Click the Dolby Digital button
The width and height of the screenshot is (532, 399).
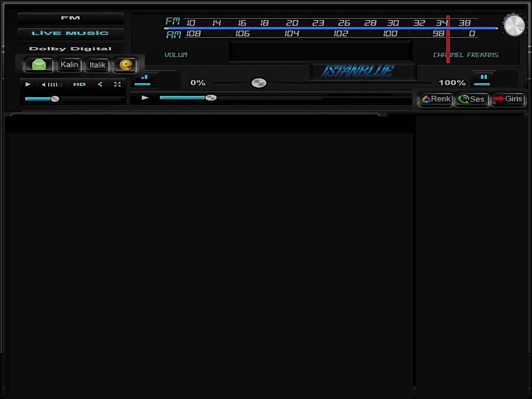70,48
